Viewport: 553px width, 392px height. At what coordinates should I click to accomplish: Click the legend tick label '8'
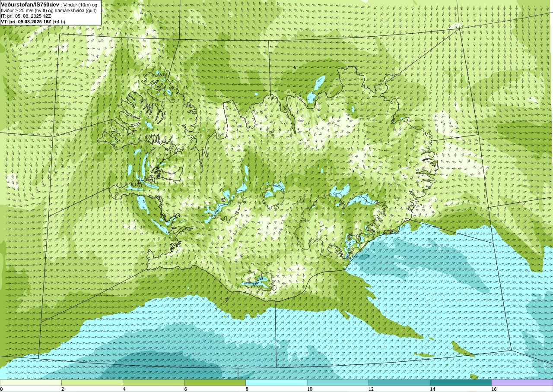pyautogui.click(x=247, y=389)
